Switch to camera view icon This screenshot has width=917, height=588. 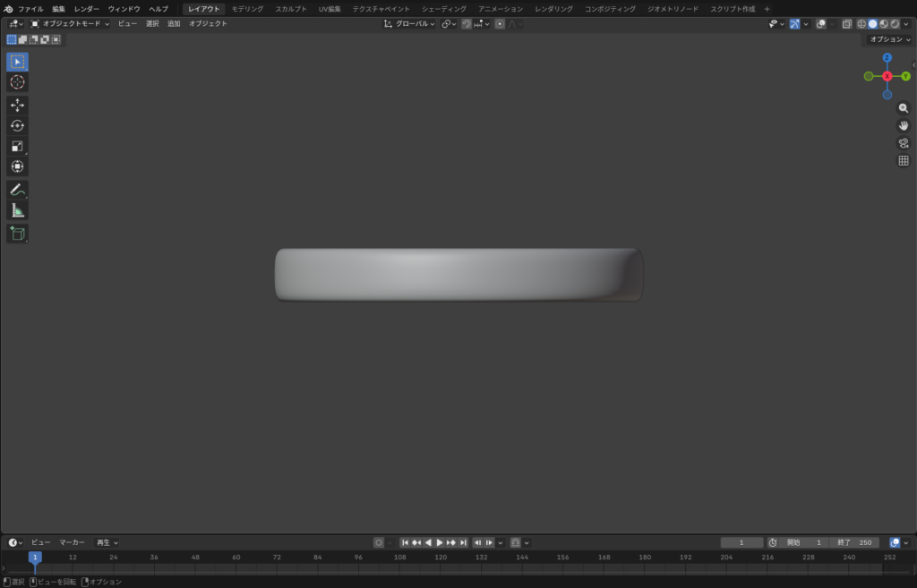[903, 143]
